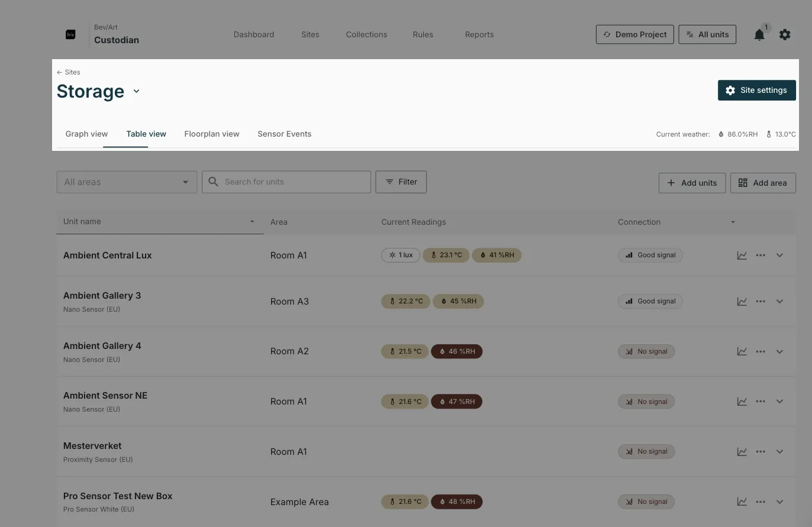Expand the Mesterverket row
The height and width of the screenshot is (527, 812).
(779, 452)
